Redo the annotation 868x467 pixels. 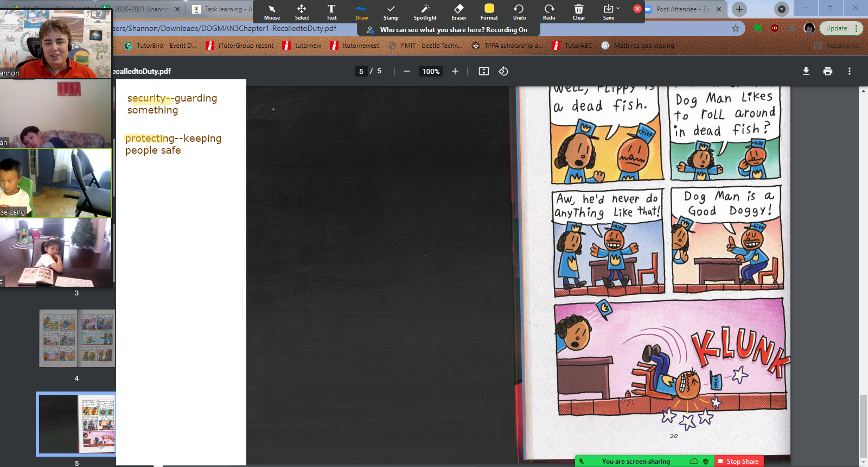(549, 12)
